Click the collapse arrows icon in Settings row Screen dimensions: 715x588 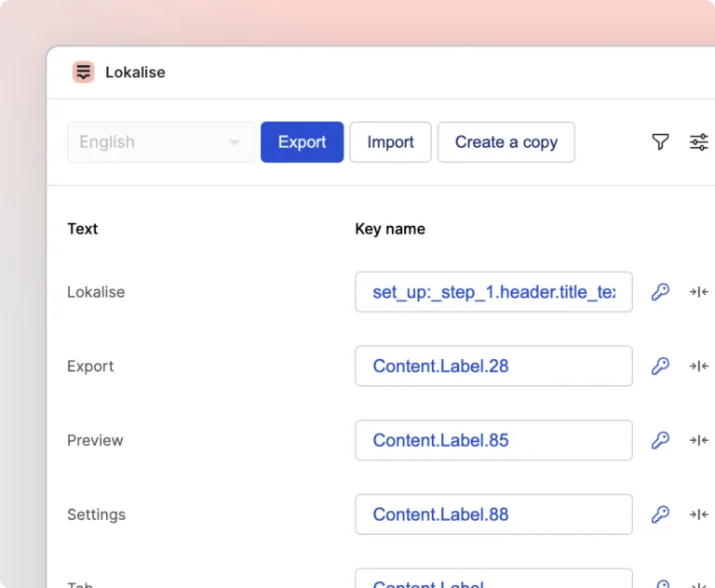(698, 514)
